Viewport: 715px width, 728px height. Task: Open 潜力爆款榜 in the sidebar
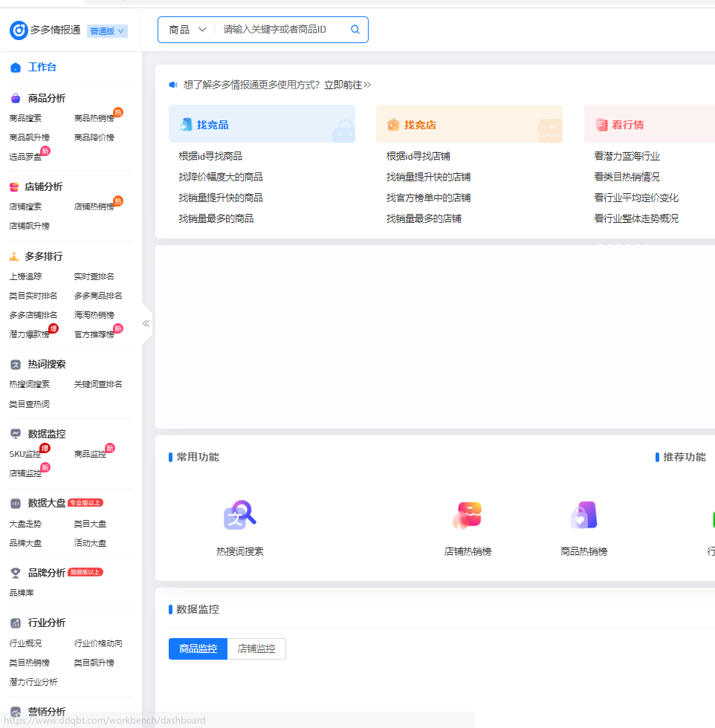[x=29, y=335]
